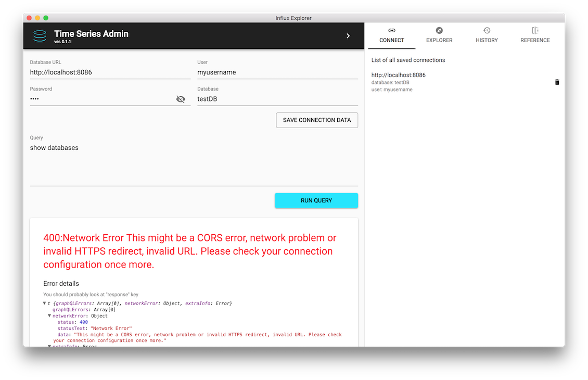Screen dimensions: 588x380
Task: Click the 'Error details' heading
Action: pyautogui.click(x=61, y=284)
